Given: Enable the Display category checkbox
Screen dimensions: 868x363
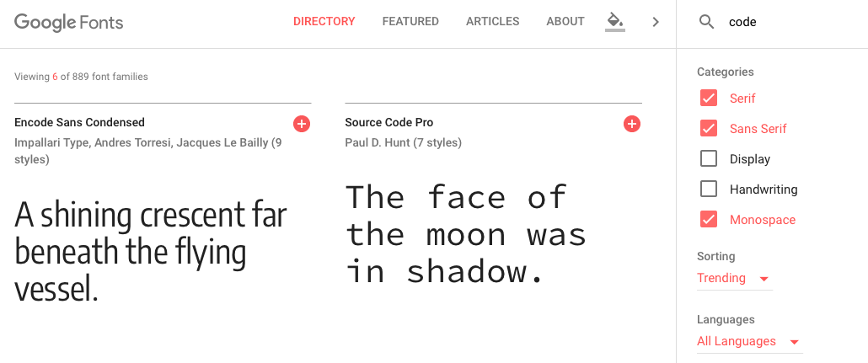Looking at the screenshot, I should pos(709,159).
